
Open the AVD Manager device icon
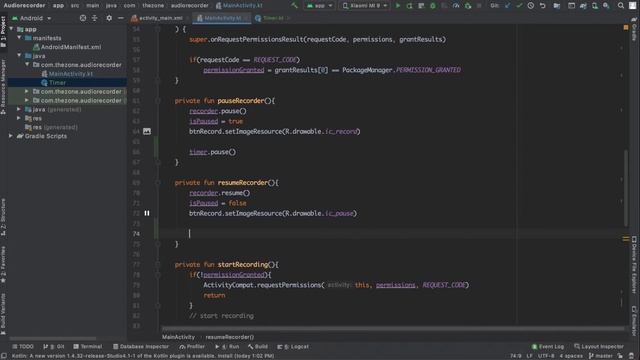pos(595,6)
